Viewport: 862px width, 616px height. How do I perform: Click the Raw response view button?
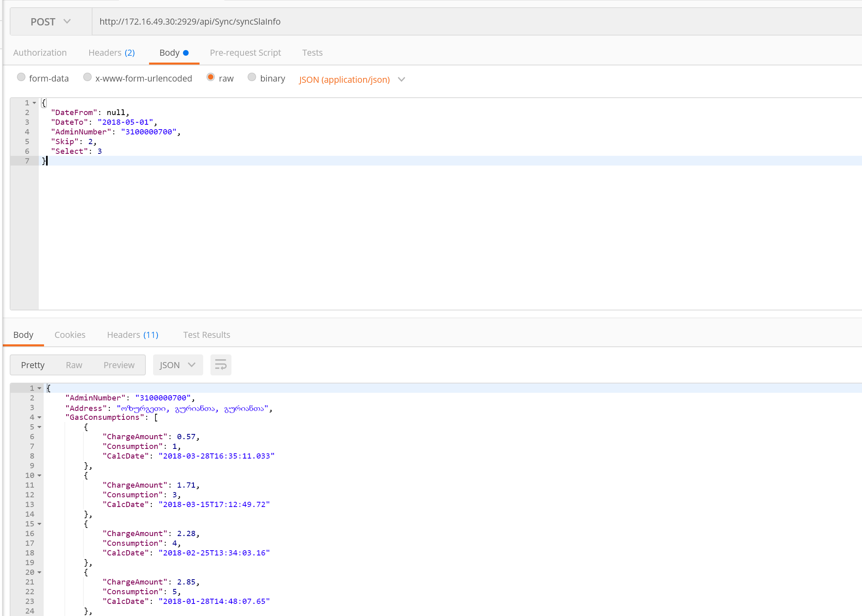point(74,365)
